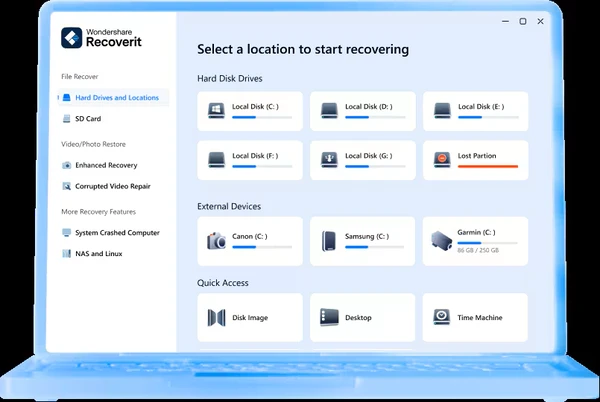The height and width of the screenshot is (402, 600).
Task: Click the Lost Partition red usage bar
Action: coord(488,166)
